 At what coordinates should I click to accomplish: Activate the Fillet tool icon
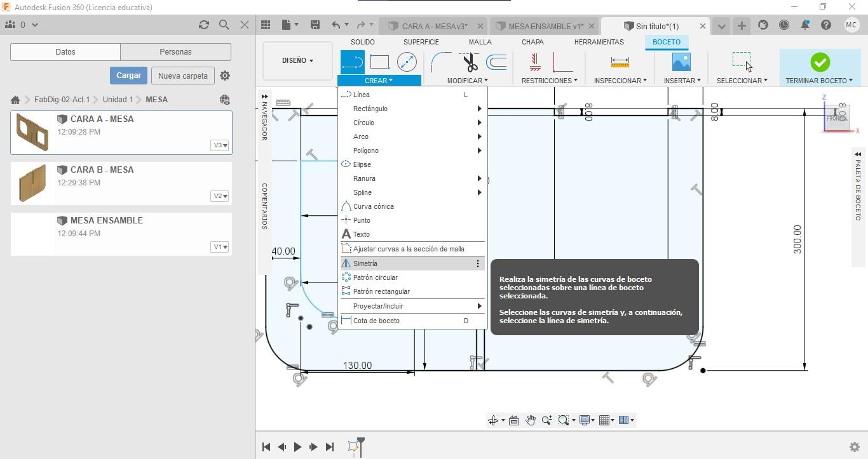442,62
